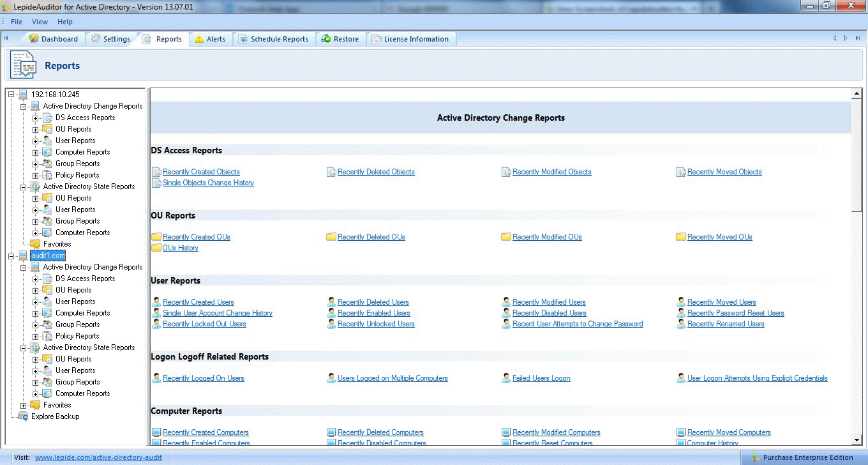Image resolution: width=868 pixels, height=465 pixels.
Task: Click the user icon beside Recently Unlocked Users
Action: (331, 324)
